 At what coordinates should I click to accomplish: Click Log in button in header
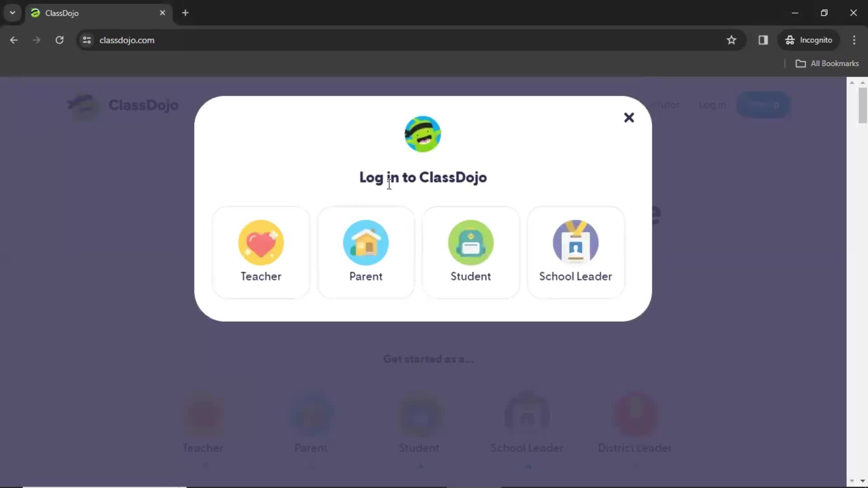[713, 105]
